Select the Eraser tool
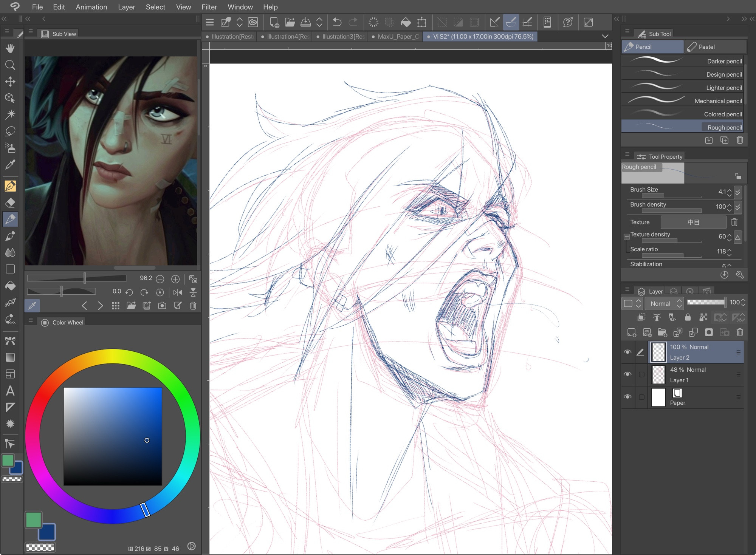This screenshot has width=756, height=555. pos(10,203)
